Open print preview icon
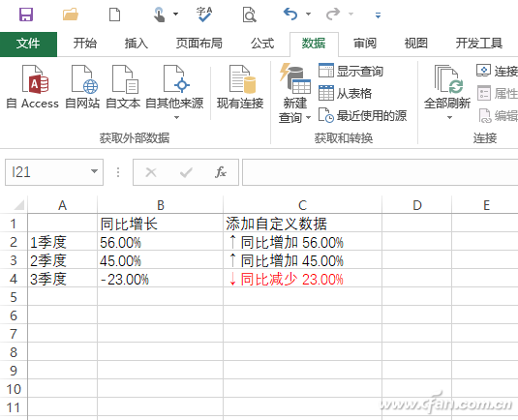 coord(250,15)
